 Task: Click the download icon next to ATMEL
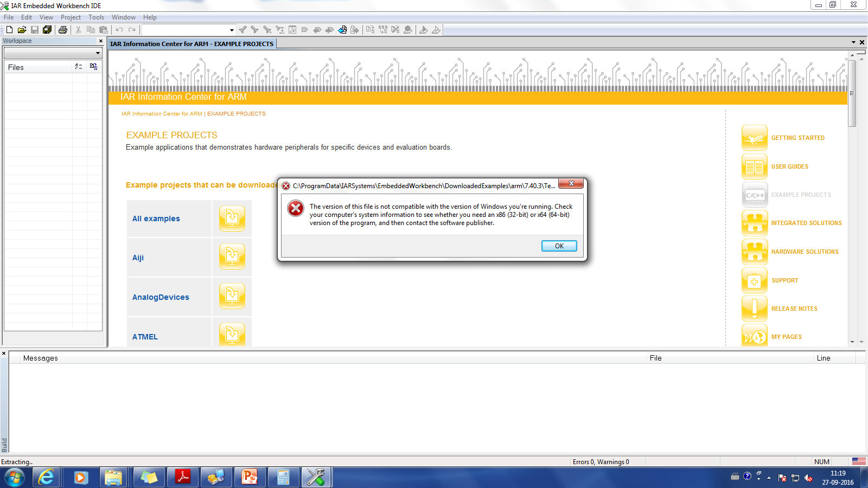[232, 334]
